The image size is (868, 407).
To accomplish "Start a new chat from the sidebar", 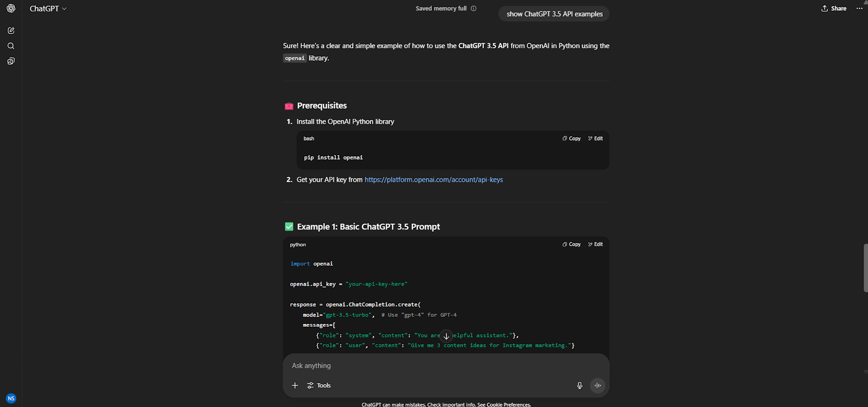I will point(11,30).
